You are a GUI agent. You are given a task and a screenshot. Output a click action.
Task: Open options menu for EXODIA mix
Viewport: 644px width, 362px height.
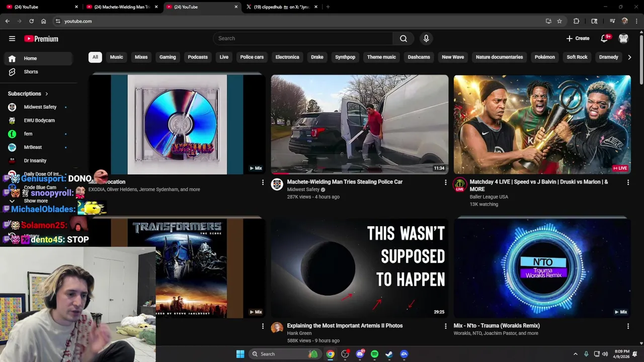pos(263,183)
